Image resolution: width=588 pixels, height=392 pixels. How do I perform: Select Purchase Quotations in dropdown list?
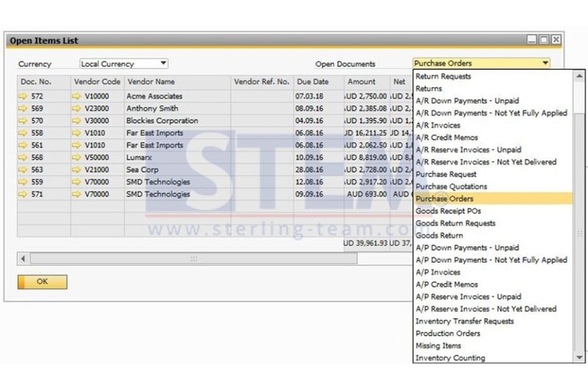click(451, 186)
